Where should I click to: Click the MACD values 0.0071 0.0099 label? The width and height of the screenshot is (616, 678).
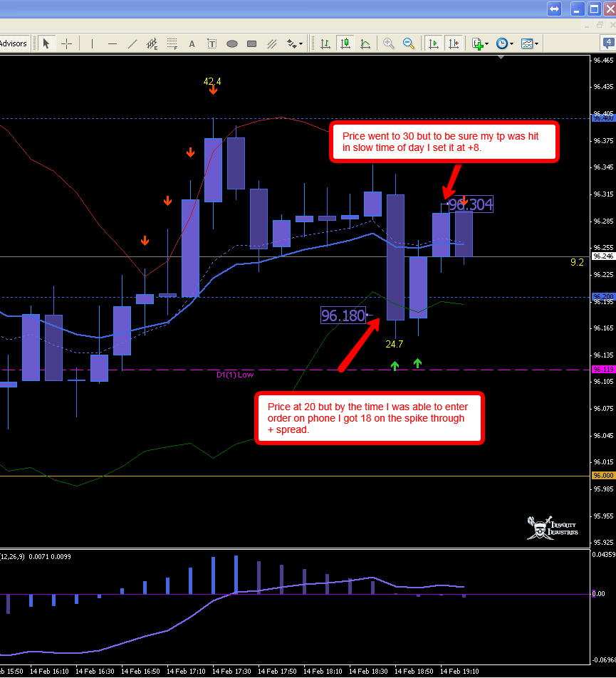[x=50, y=556]
